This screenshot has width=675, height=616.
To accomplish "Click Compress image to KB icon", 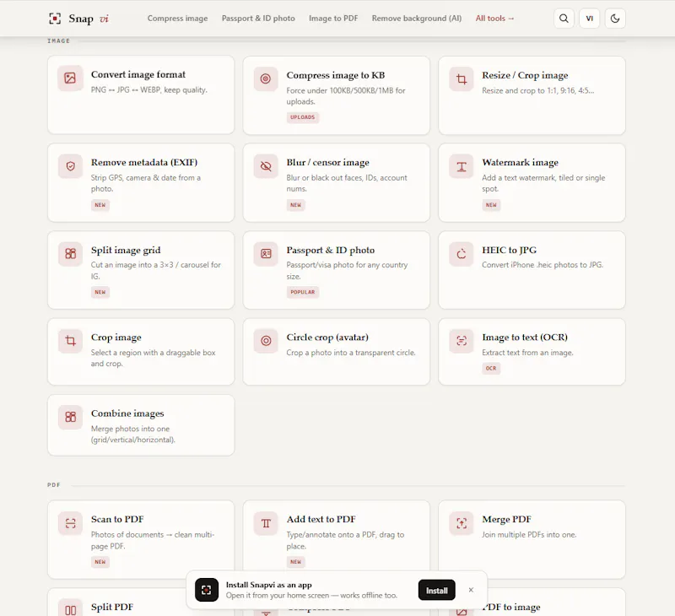I will click(x=266, y=78).
